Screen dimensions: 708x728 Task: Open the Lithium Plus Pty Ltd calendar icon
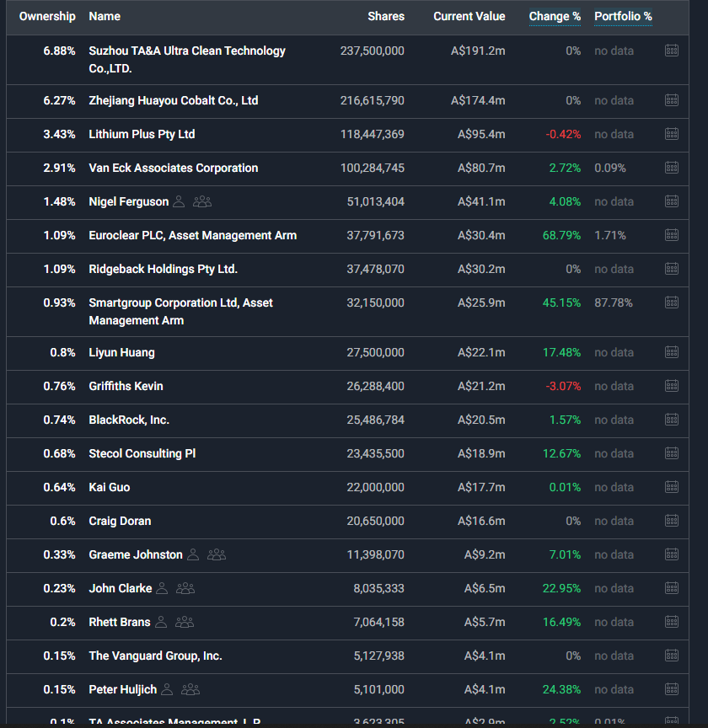coord(671,134)
